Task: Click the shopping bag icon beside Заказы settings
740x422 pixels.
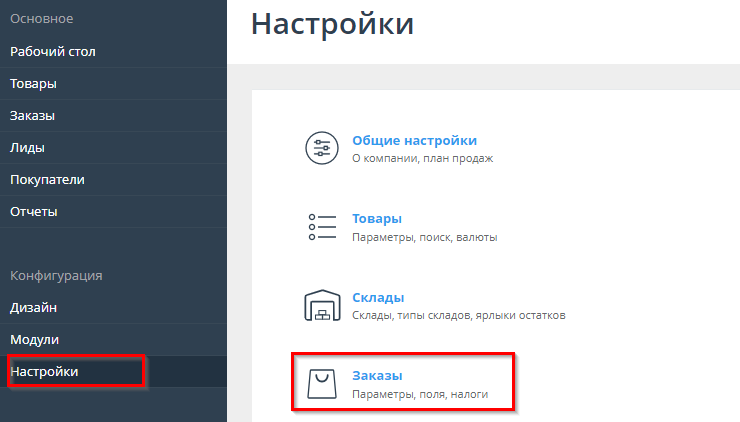Action: (x=322, y=384)
